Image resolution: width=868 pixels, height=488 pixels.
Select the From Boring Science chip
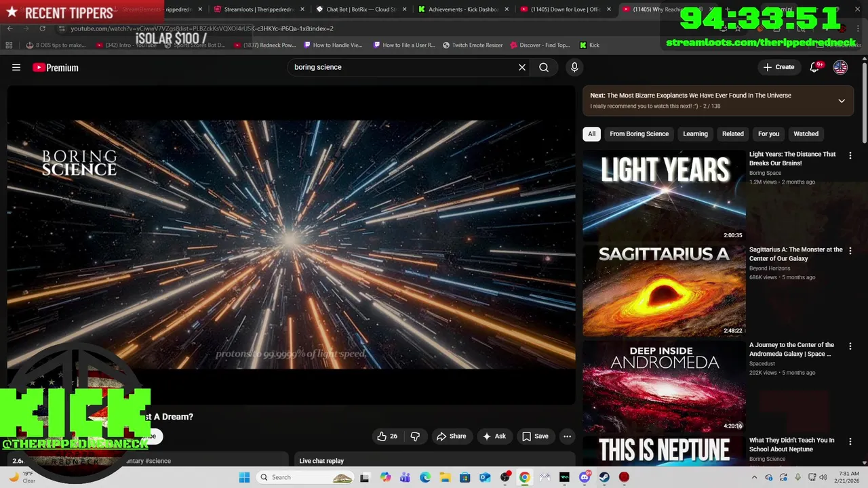click(639, 134)
